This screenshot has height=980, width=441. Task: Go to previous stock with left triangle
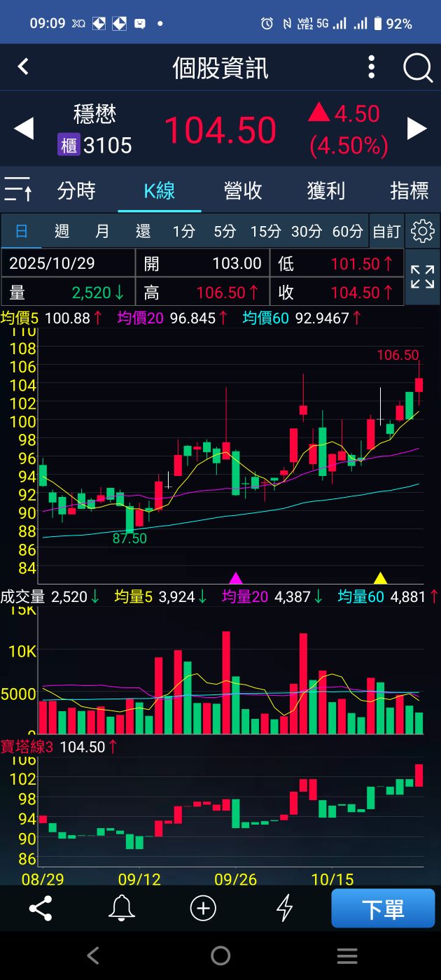24,129
